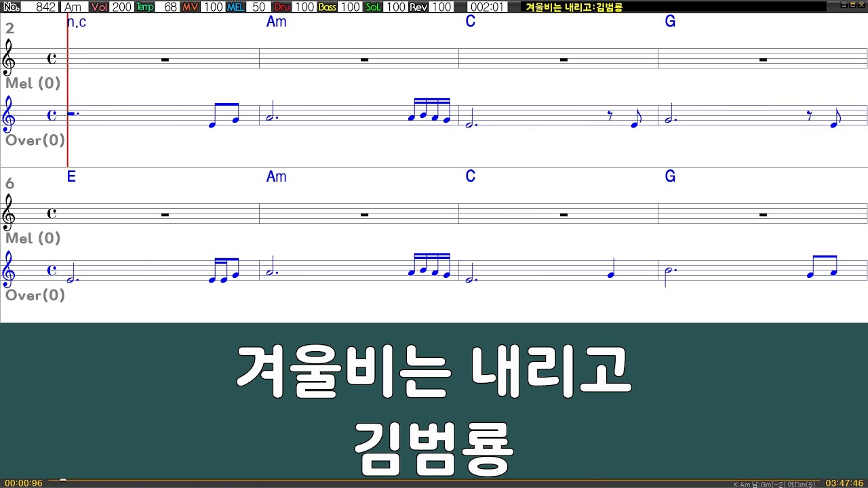Screen dimensions: 868x488
Task: Click the Am chord in the second system
Action: [276, 177]
